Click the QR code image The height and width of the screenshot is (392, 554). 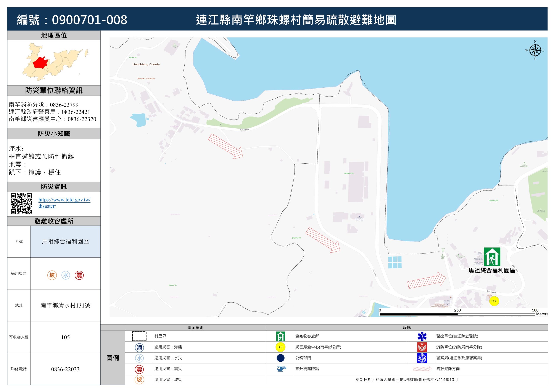pos(21,203)
